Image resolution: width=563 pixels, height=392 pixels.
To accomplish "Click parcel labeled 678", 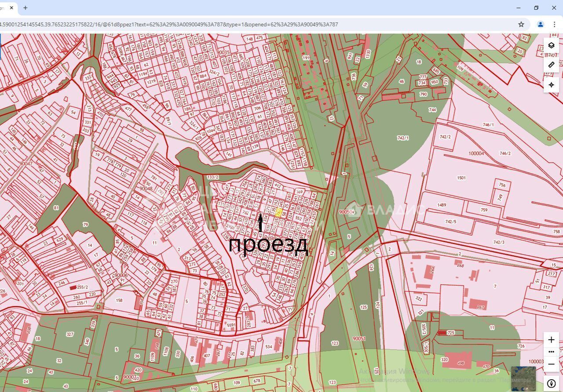I will click(x=257, y=381).
